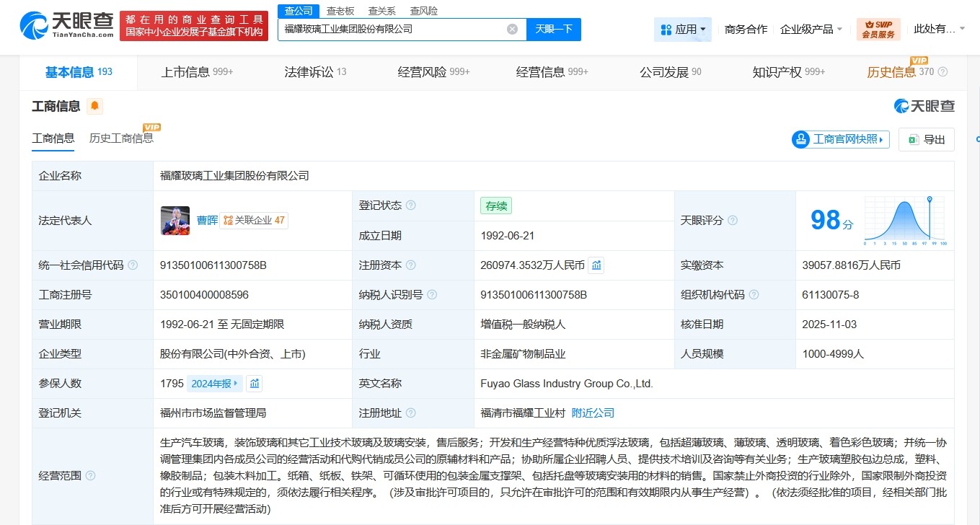The height and width of the screenshot is (525, 980).
Task: Click the trend chart icon beside 注册资本
Action: tap(596, 265)
